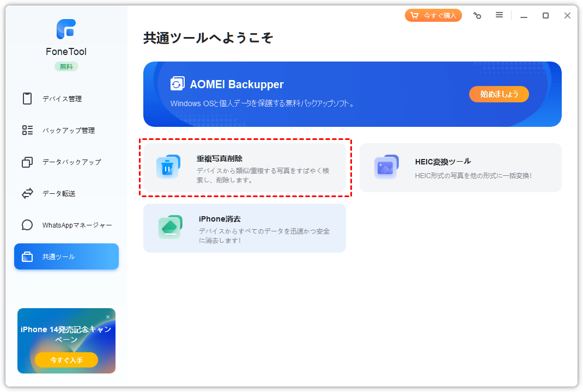Viewport: 583px width, 392px height.
Task: Open デバイス管理 in the sidebar
Action: pyautogui.click(x=62, y=99)
